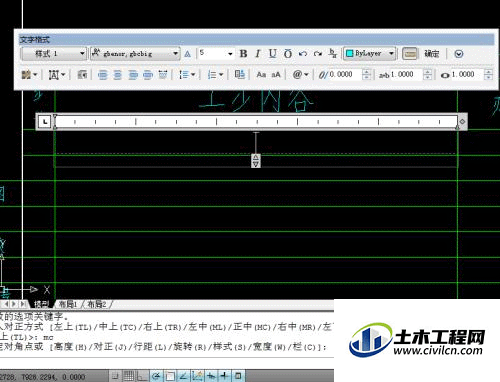Toggle Object Snap Tracking in status bar
The image size is (500, 382).
[x=184, y=376]
